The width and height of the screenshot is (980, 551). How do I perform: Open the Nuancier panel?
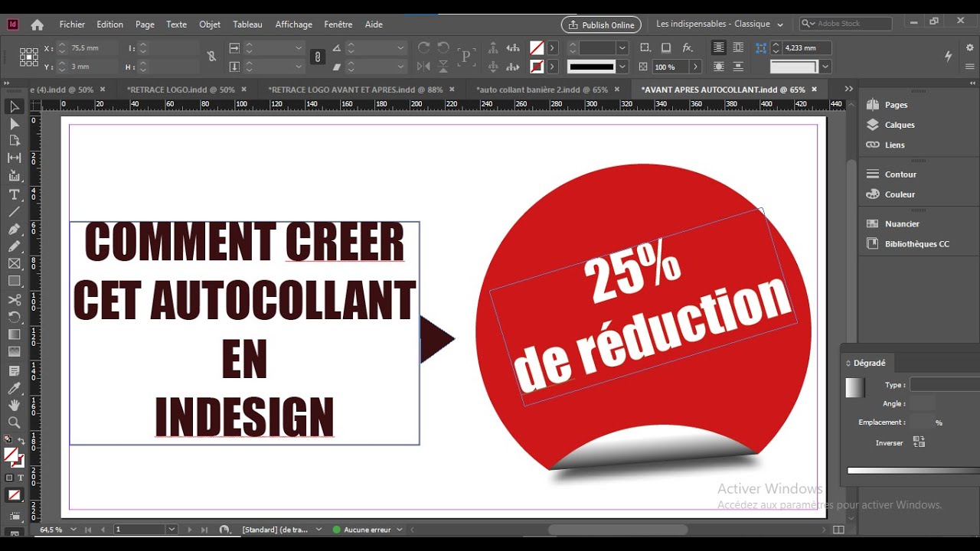click(902, 223)
